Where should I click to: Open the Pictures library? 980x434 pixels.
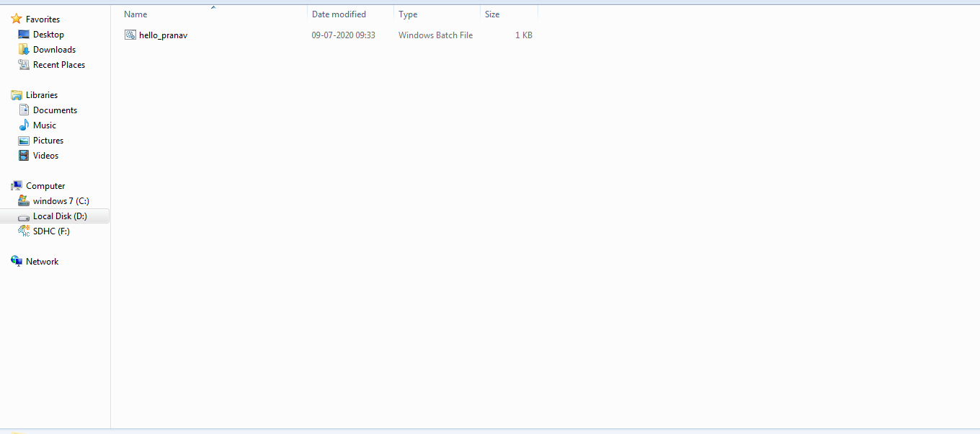point(48,140)
